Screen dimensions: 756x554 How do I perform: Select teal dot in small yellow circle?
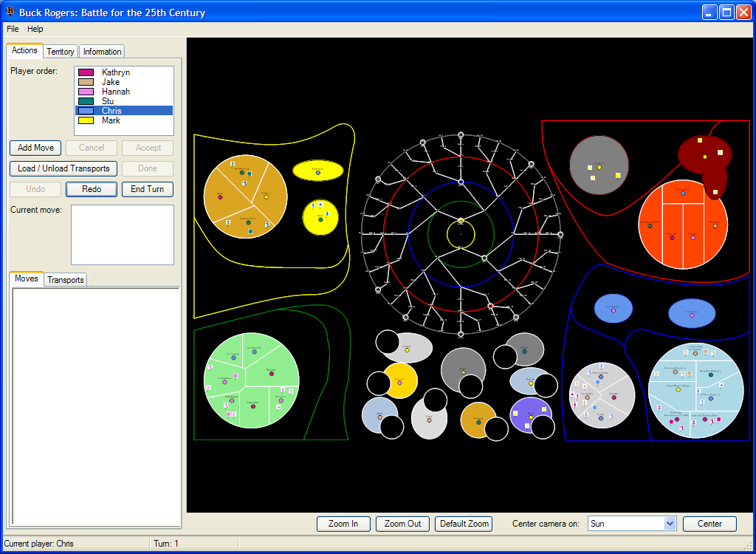[x=320, y=219]
